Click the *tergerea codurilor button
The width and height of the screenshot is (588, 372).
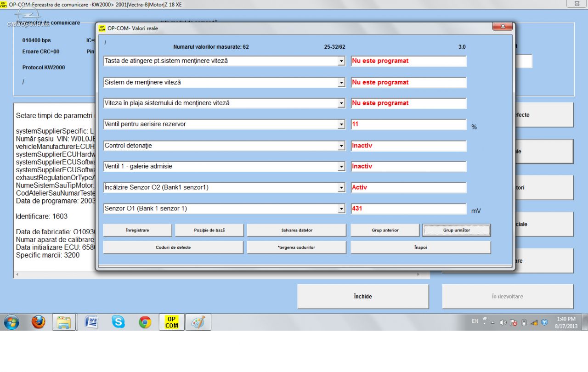297,247
